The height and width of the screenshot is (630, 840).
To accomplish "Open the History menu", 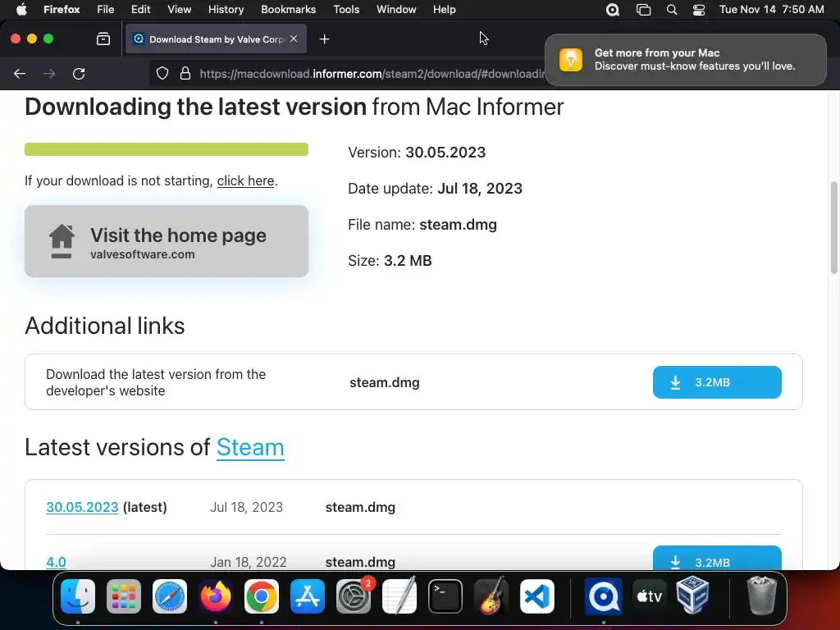I will (x=226, y=10).
